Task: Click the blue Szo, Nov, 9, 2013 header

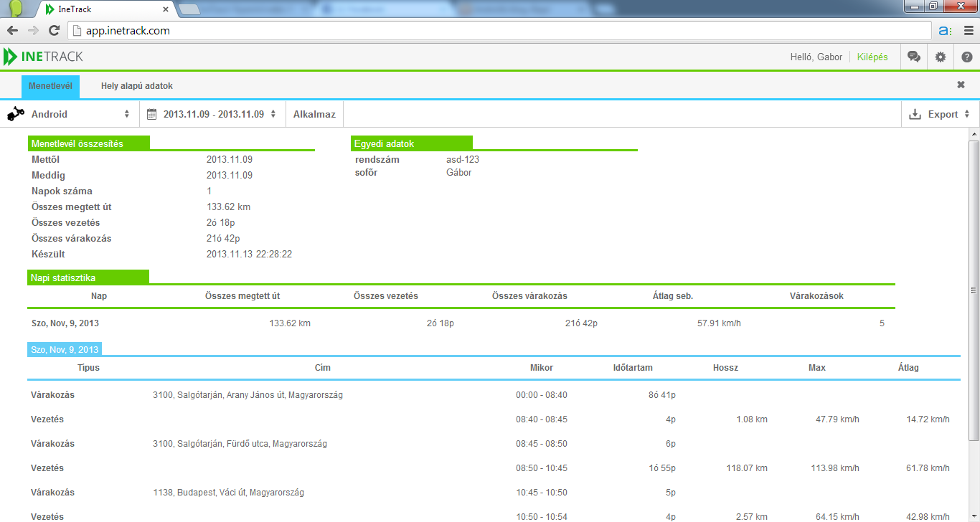Action: coord(65,349)
